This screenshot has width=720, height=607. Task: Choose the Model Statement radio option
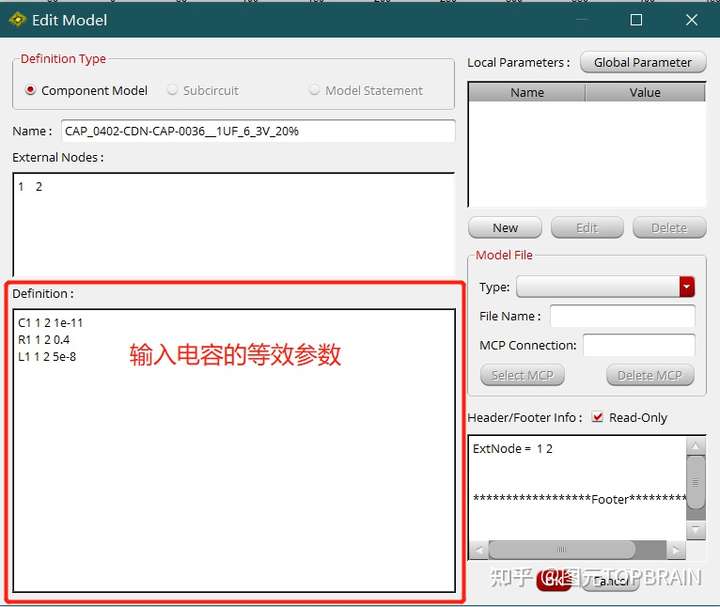(315, 90)
